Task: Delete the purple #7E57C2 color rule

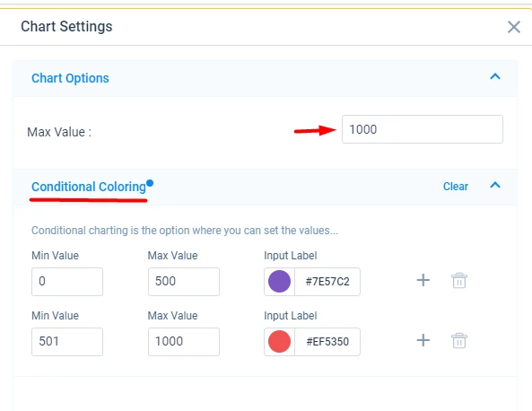Action: tap(459, 281)
